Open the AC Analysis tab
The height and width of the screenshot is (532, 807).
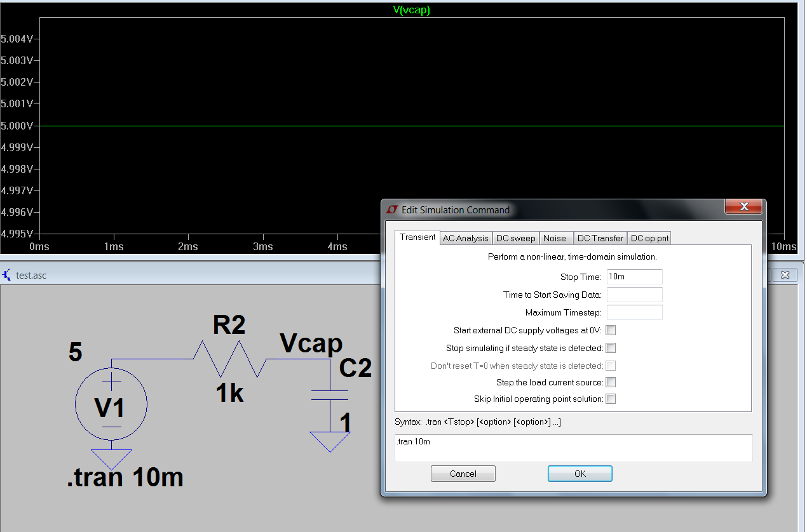(x=466, y=238)
